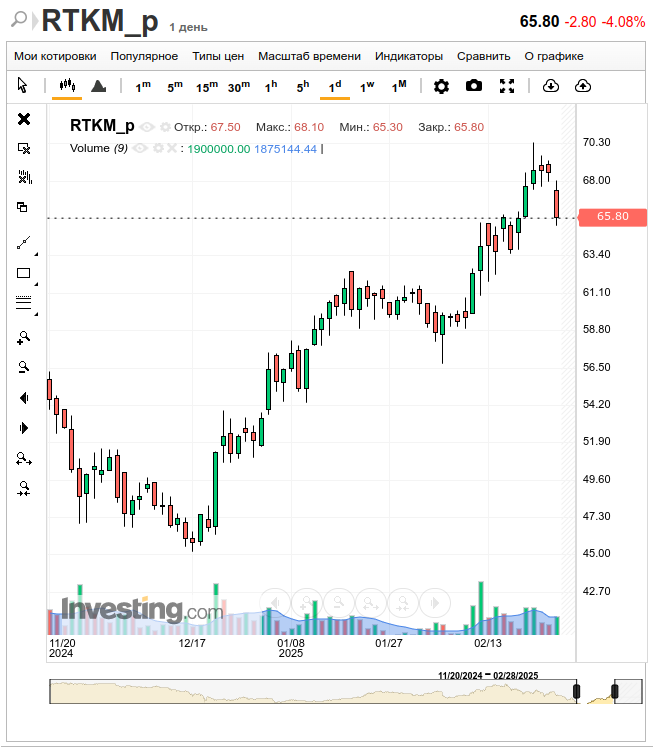Open the Масштаб времени menu

[x=309, y=56]
